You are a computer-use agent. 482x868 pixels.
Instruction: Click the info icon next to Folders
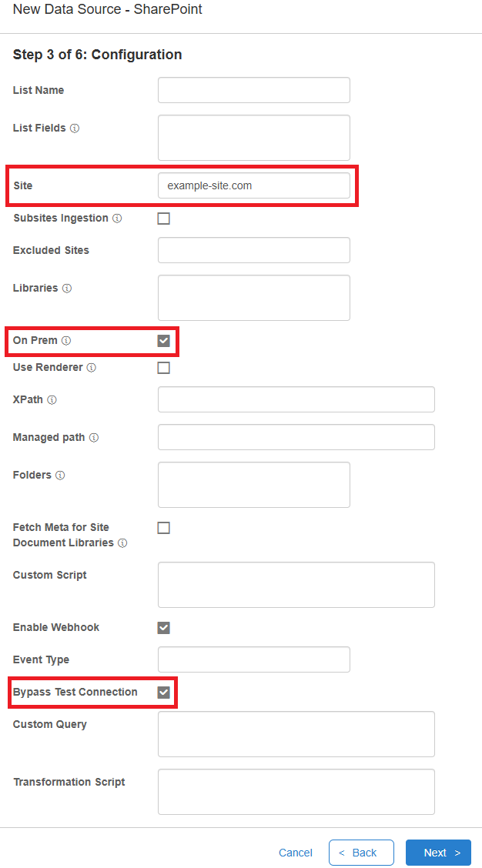[x=60, y=476]
